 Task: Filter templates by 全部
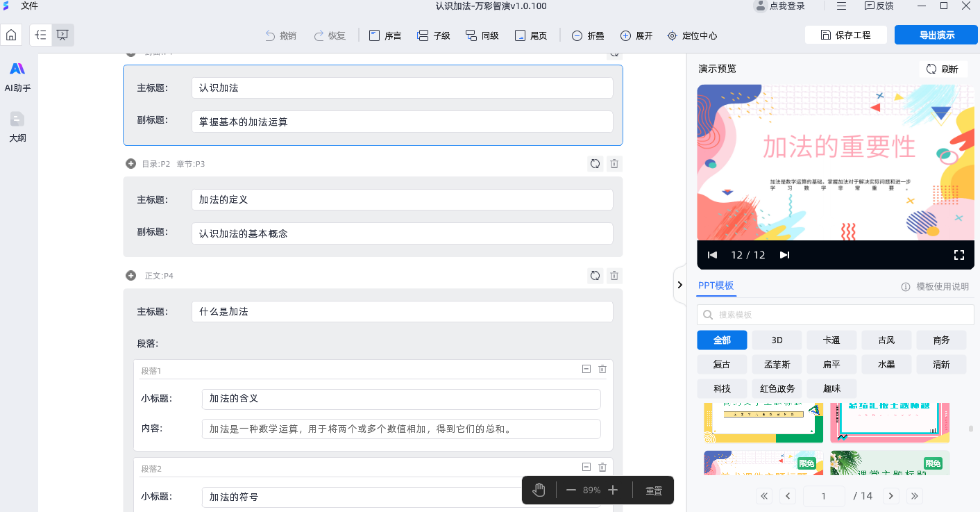point(722,340)
